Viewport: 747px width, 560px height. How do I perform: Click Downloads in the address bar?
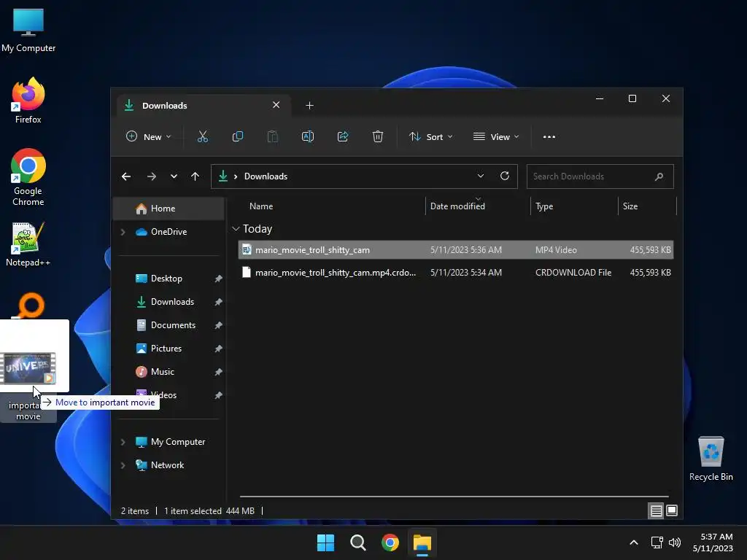(x=266, y=176)
